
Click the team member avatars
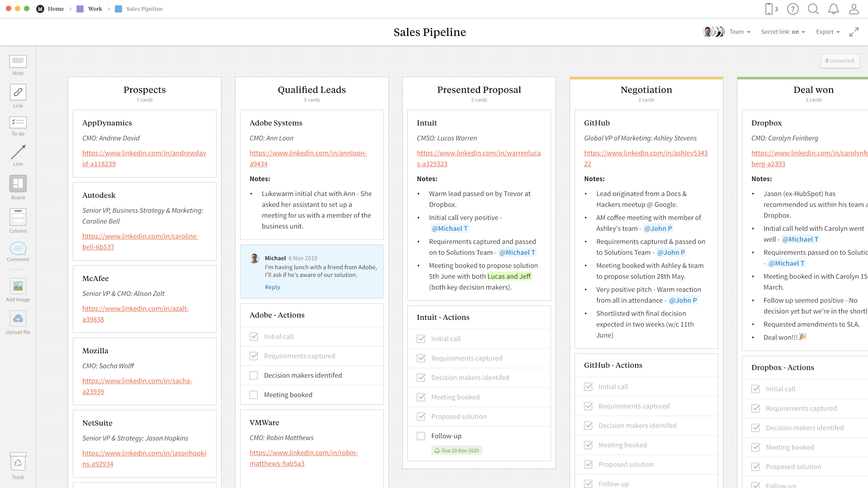713,32
